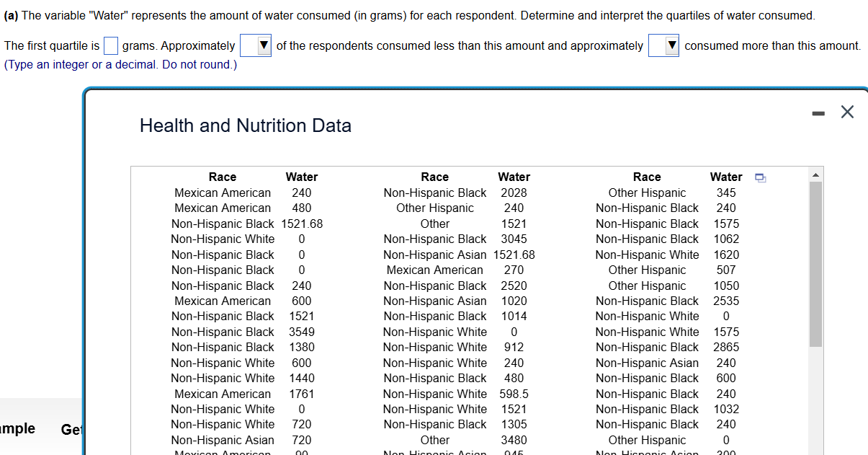The image size is (868, 455).
Task: Select the water value 3045
Action: [x=514, y=239]
